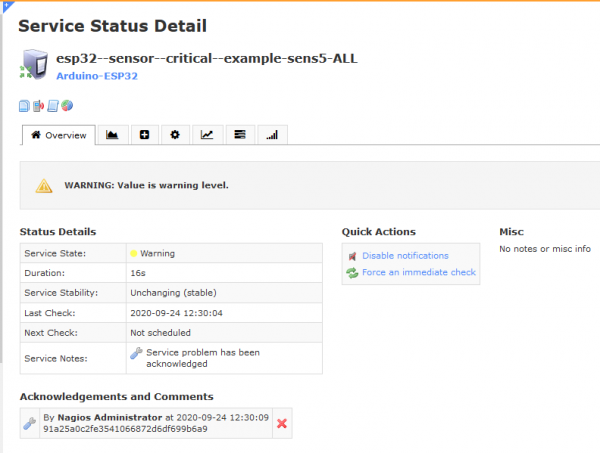The height and width of the screenshot is (453, 600).
Task: Click the third notepad history icon
Action: coord(53,105)
